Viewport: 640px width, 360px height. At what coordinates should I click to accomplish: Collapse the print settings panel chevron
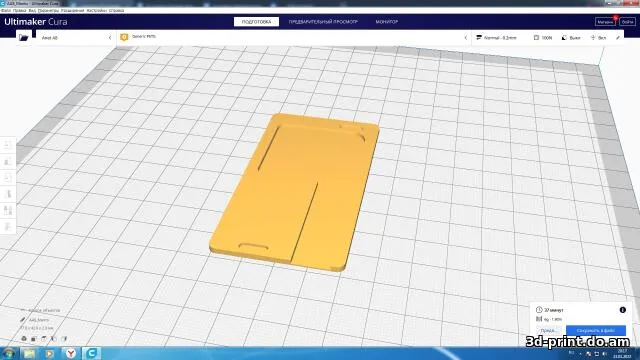(466, 38)
